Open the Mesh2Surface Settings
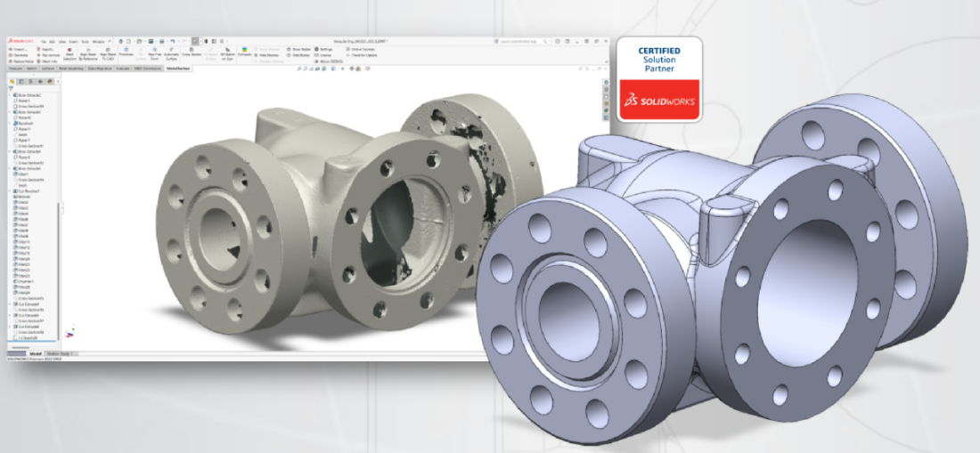Image resolution: width=980 pixels, height=453 pixels. (323, 49)
